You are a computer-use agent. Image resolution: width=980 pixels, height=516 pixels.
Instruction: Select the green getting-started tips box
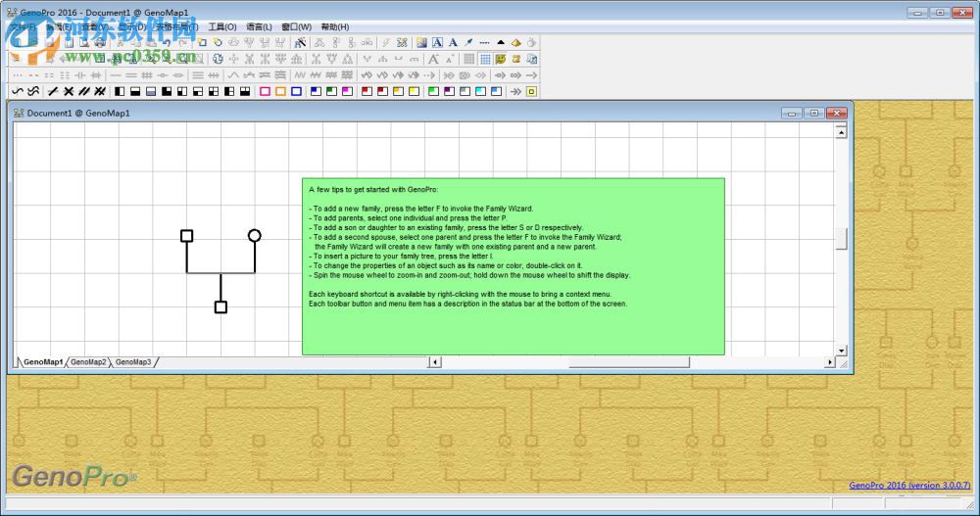click(x=514, y=266)
